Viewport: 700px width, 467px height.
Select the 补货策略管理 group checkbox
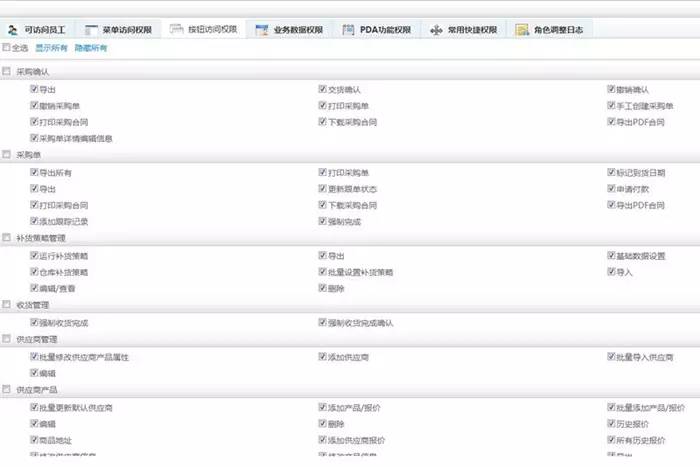[7, 239]
